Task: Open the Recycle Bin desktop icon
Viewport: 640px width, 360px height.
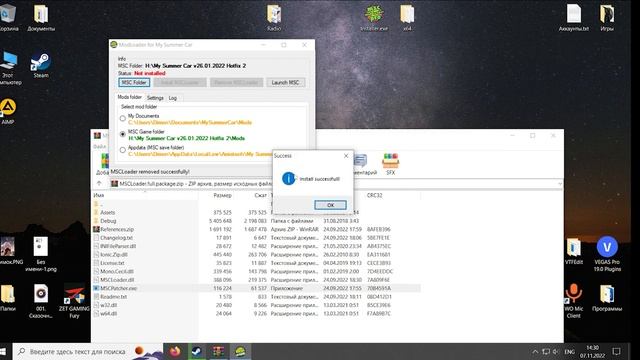Action: point(8,18)
